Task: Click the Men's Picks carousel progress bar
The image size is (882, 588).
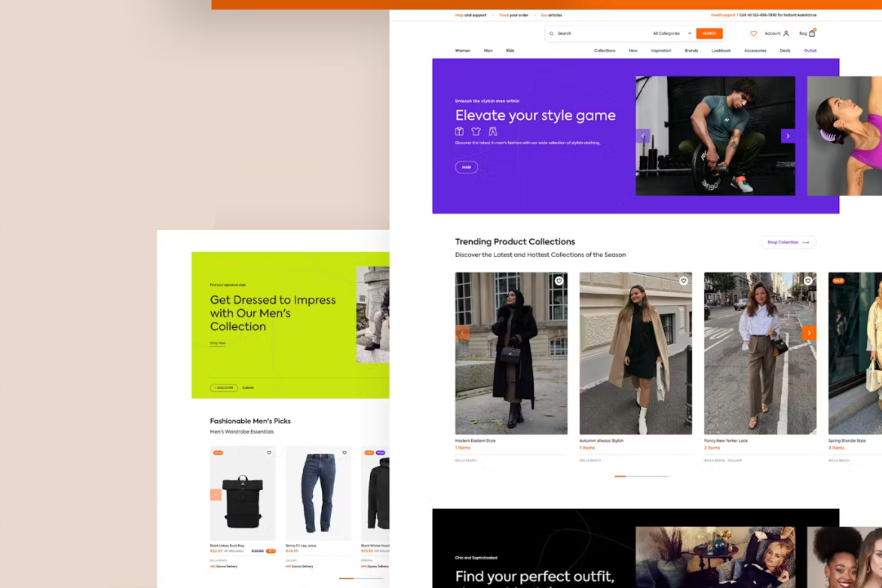Action: (x=361, y=578)
